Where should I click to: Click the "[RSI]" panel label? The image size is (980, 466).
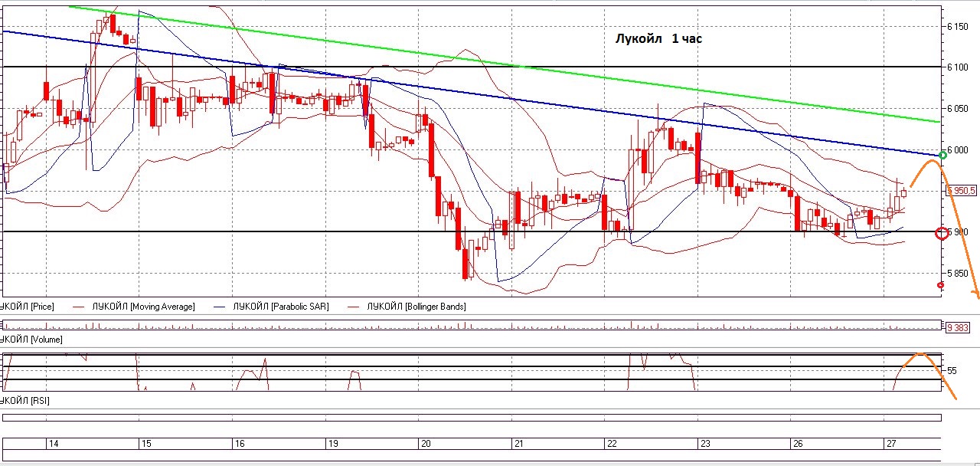[x=39, y=401]
